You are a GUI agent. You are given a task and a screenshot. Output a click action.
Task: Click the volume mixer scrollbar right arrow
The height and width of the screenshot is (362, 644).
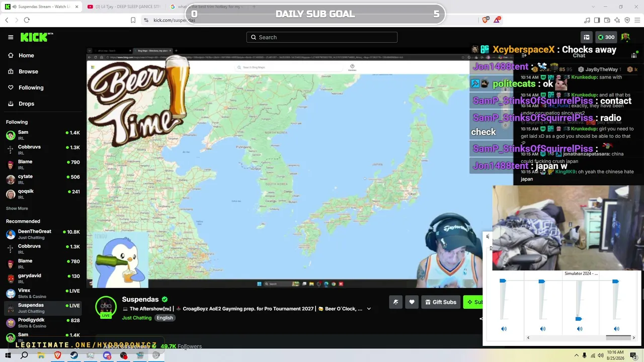tap(633, 338)
